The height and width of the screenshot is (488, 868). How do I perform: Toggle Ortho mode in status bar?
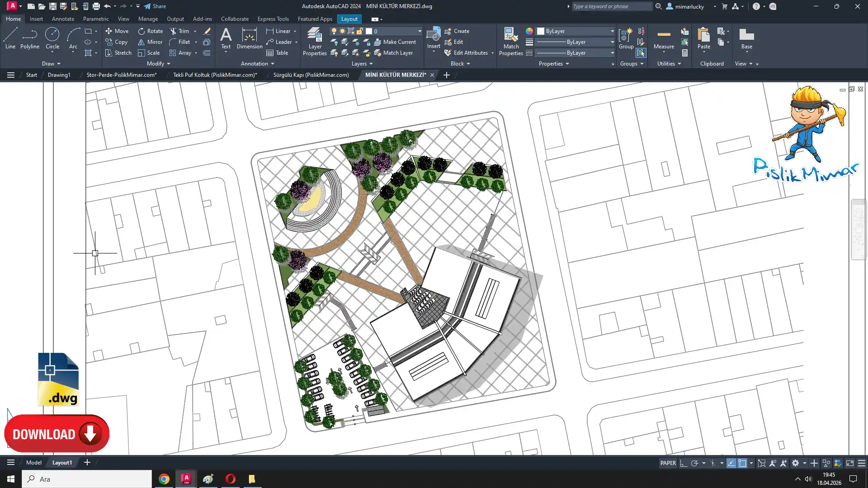click(x=684, y=463)
